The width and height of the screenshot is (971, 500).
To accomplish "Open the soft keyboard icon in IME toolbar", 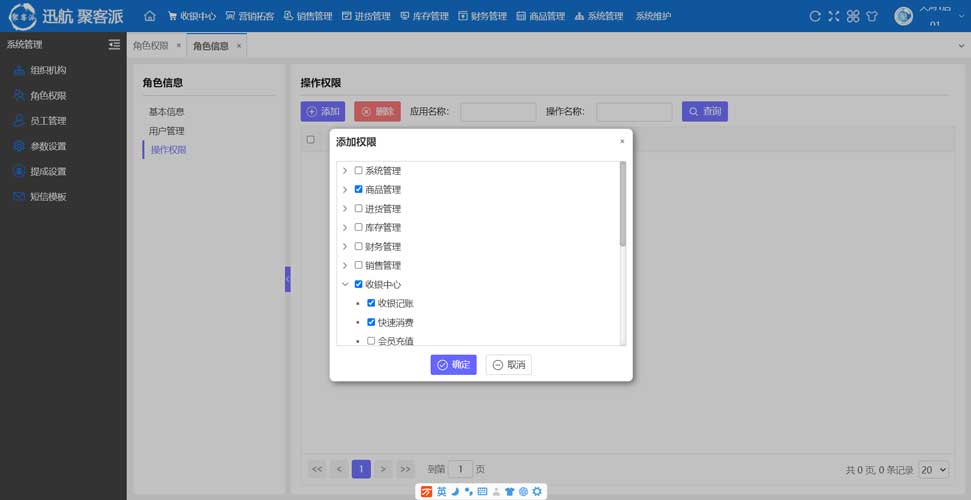I will tap(482, 491).
